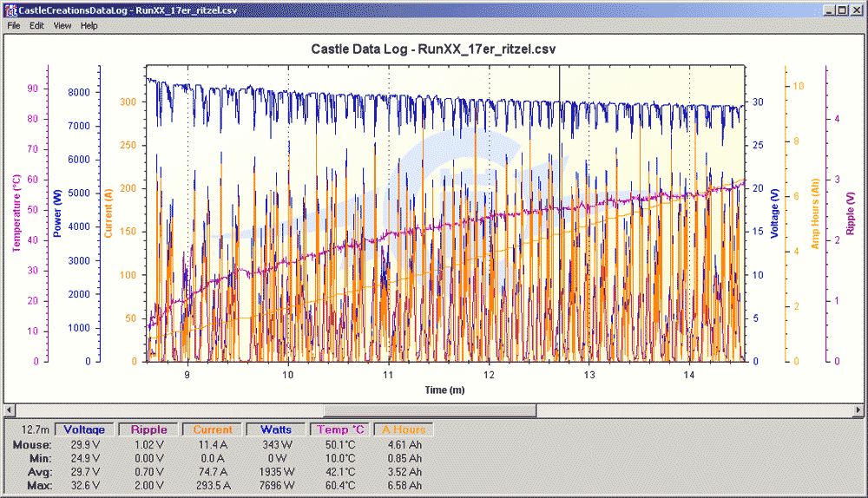This screenshot has height=498, width=868.
Task: Click the Min: row label
Action: pyautogui.click(x=41, y=459)
